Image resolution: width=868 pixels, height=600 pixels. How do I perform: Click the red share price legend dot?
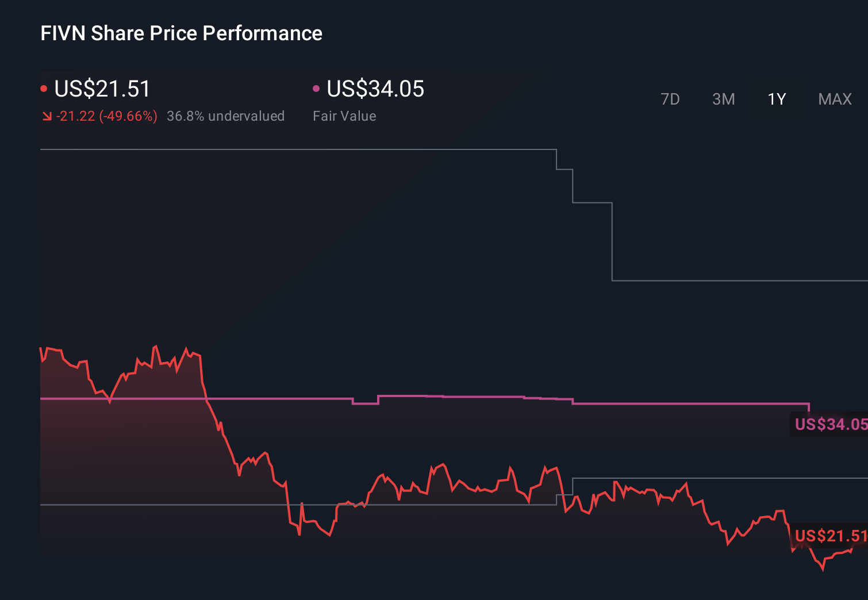(x=44, y=88)
